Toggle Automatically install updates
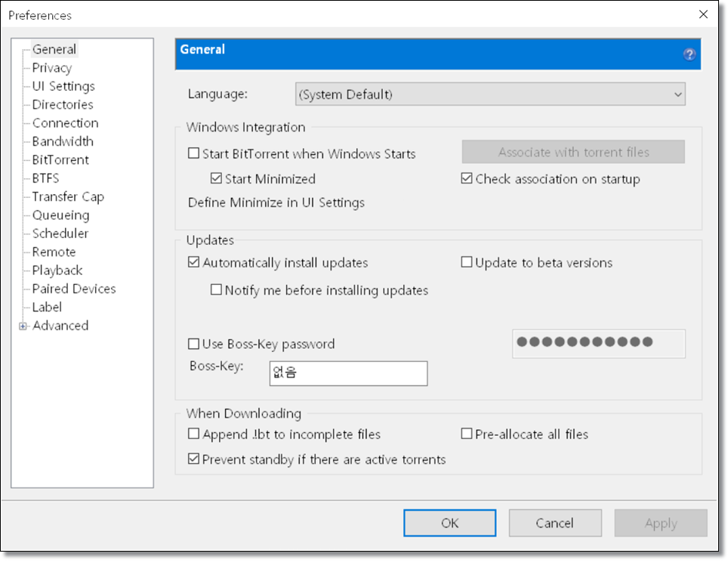This screenshot has height=572, width=728. tap(193, 262)
